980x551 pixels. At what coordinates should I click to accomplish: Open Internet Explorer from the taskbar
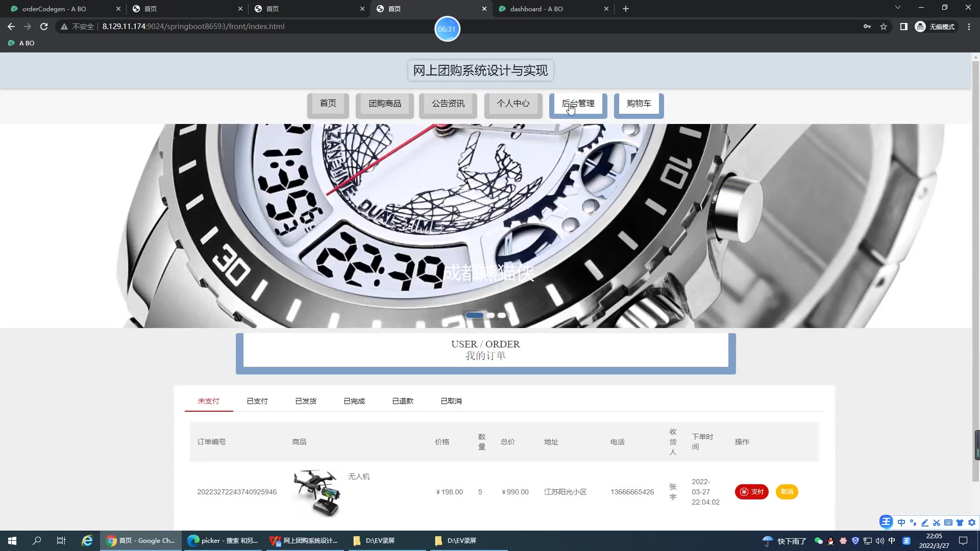pos(87,541)
